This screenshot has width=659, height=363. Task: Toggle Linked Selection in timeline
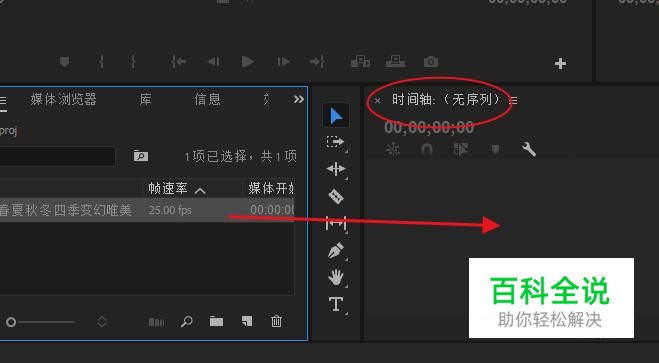click(x=461, y=149)
